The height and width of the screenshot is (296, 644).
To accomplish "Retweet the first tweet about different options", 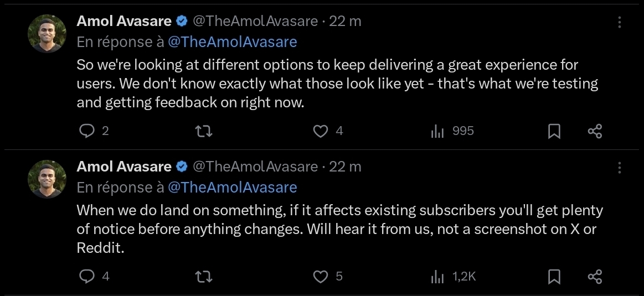I will click(x=204, y=131).
